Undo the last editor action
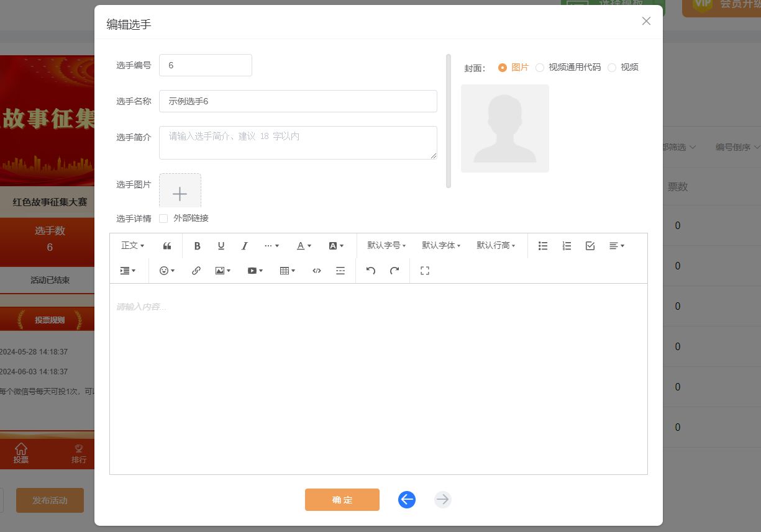 [371, 270]
